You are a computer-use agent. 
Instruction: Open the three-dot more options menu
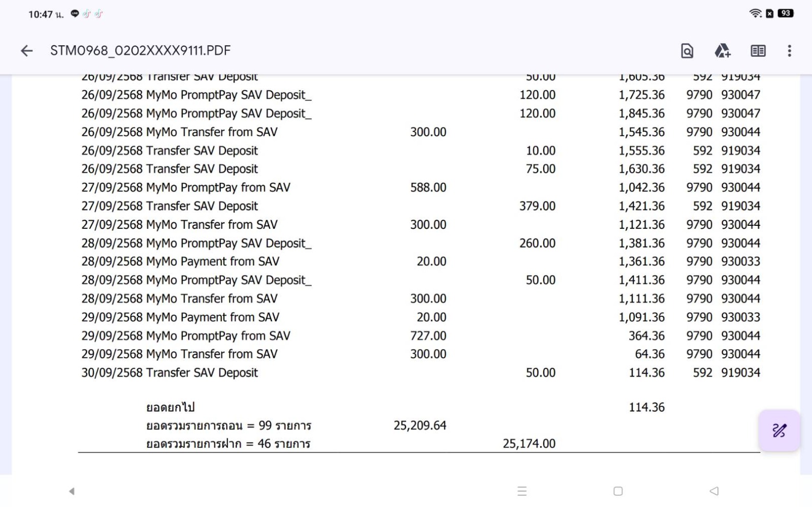coord(789,51)
